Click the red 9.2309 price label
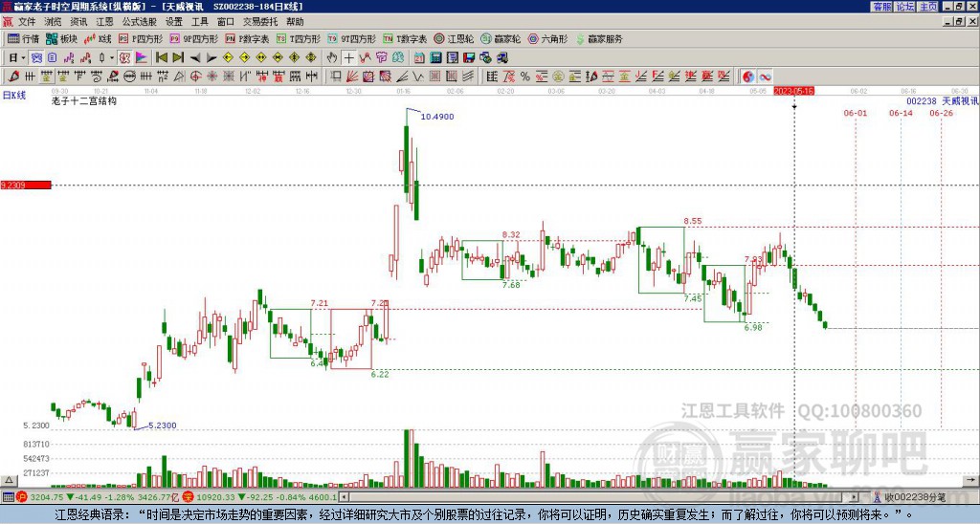Screen dimensions: 980x524 [x=26, y=185]
